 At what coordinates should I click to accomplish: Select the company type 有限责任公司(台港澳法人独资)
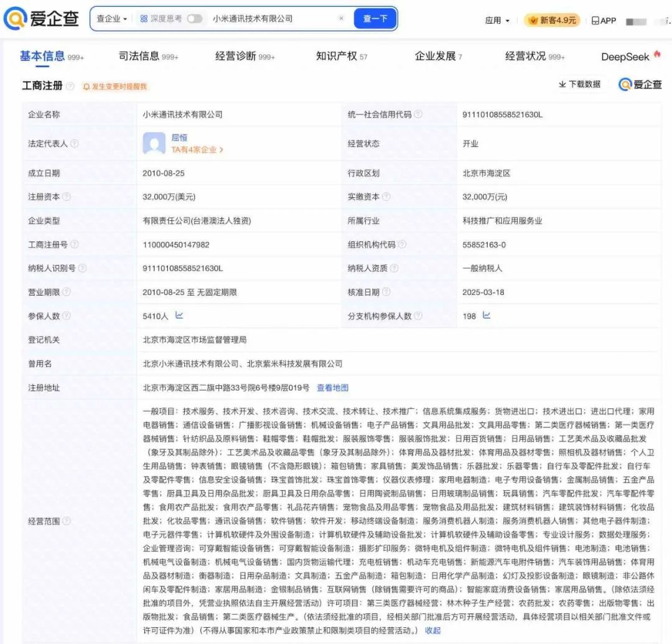click(x=197, y=221)
